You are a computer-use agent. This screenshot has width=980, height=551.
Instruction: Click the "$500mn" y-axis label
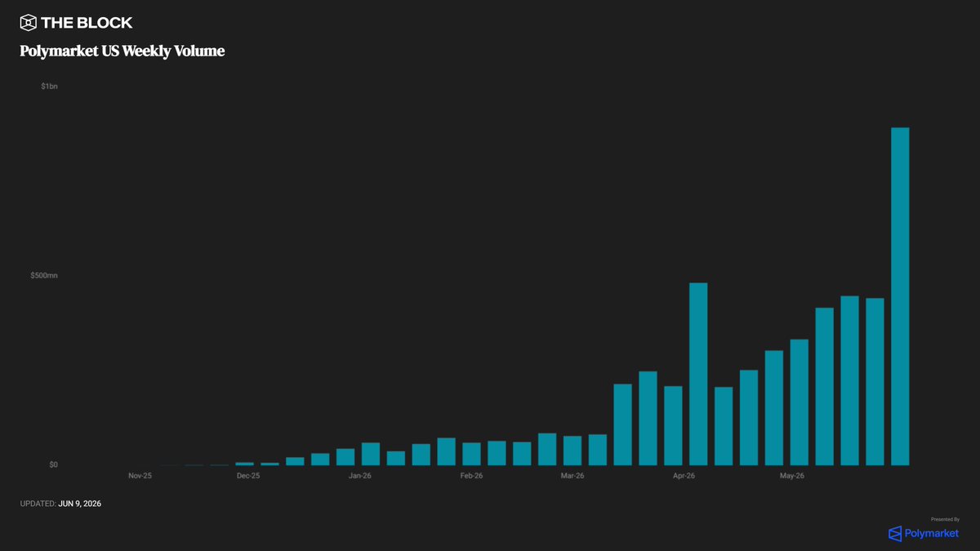pos(44,276)
